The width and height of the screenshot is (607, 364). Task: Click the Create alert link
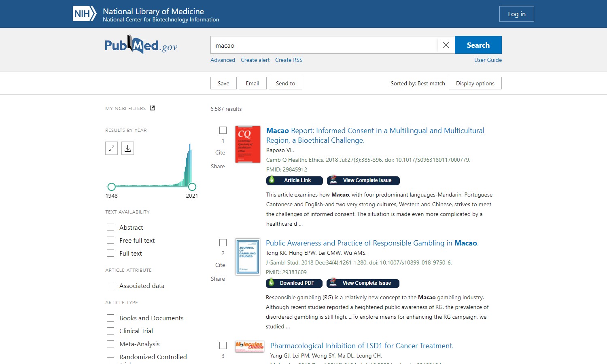(255, 60)
